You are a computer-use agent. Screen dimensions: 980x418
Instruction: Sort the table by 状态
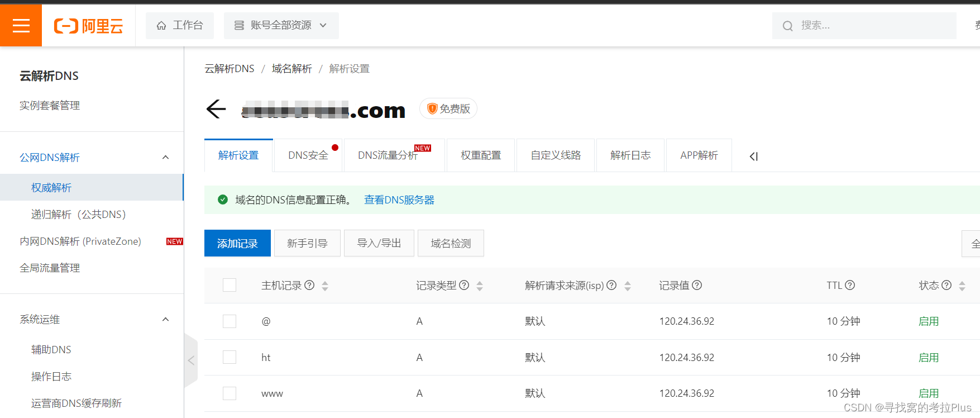[x=962, y=286]
